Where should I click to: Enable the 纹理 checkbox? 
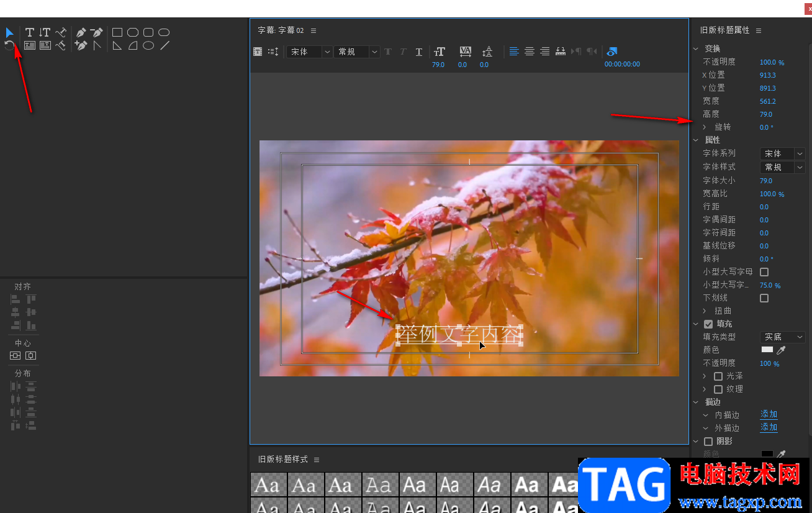click(718, 389)
